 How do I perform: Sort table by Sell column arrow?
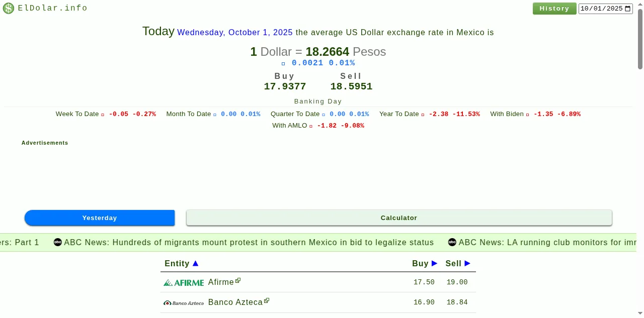(x=467, y=263)
